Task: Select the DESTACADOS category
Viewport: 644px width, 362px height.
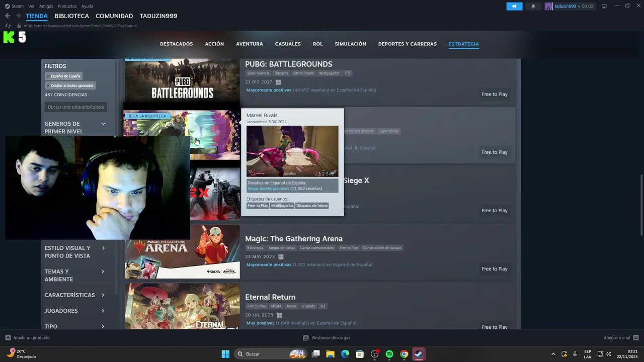Action: click(x=177, y=44)
